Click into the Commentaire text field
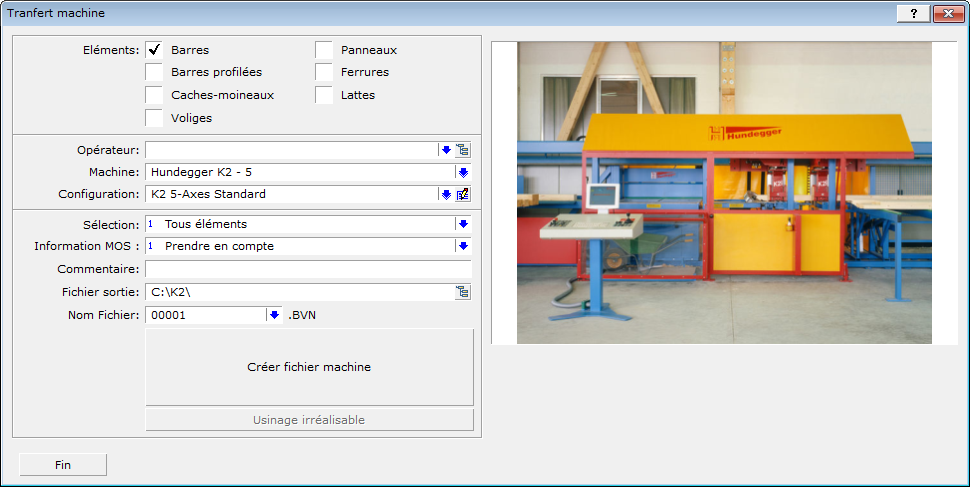 pyautogui.click(x=307, y=269)
